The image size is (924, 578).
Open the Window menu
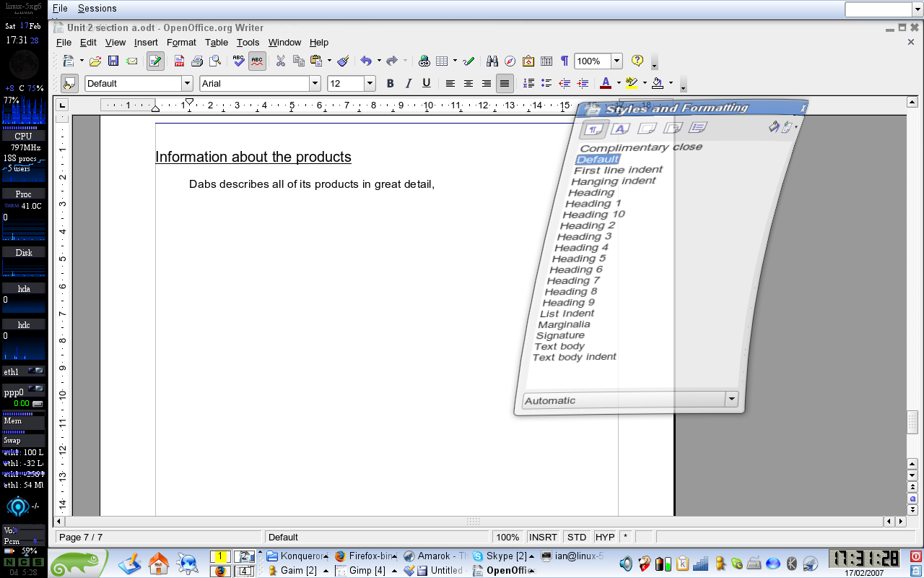click(x=284, y=43)
